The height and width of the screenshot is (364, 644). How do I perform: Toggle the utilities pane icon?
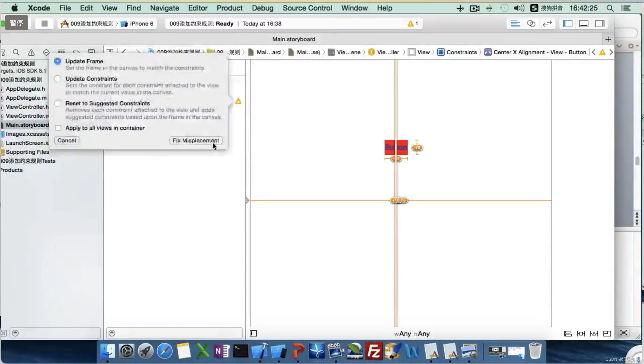point(600,24)
